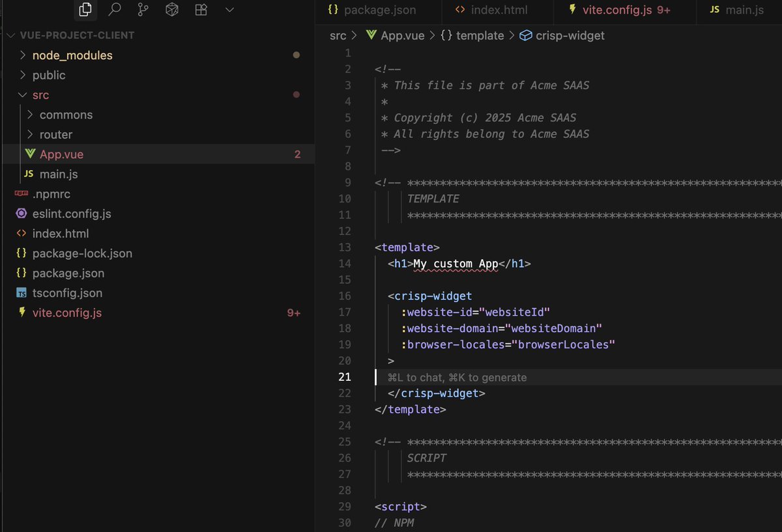The width and height of the screenshot is (782, 532).
Task: Click the template breadcrumb segment
Action: (480, 36)
